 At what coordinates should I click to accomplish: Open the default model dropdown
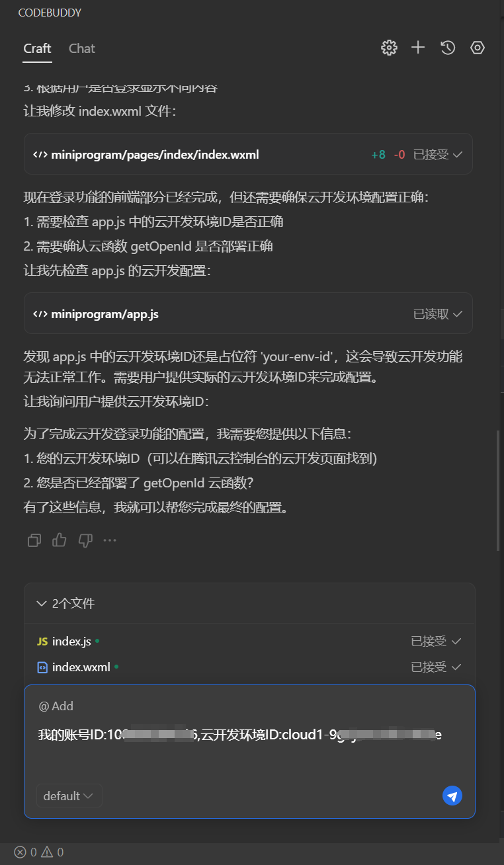[x=69, y=796]
